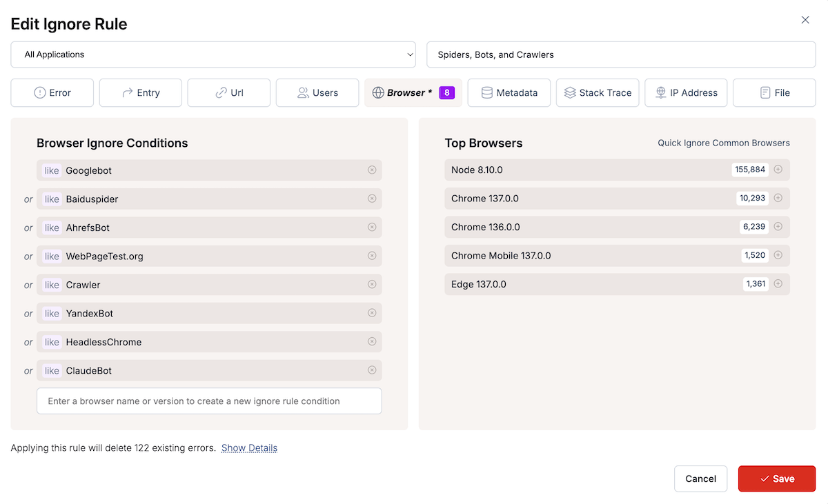Screen dimensions: 828x504
Task: Open the IP Address tab
Action: 686,93
